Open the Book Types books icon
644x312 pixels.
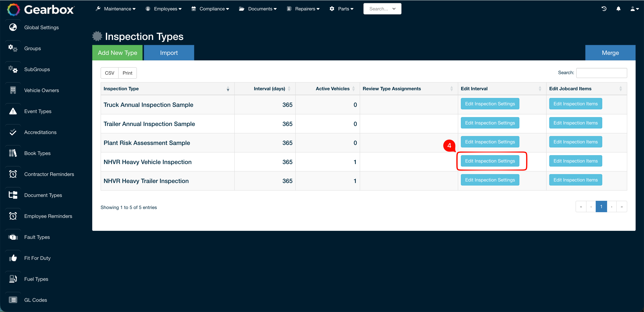click(13, 153)
